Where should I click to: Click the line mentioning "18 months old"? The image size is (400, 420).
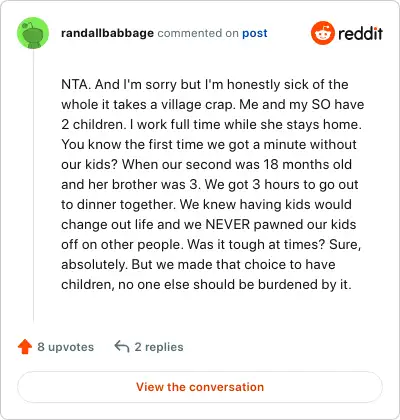206,165
